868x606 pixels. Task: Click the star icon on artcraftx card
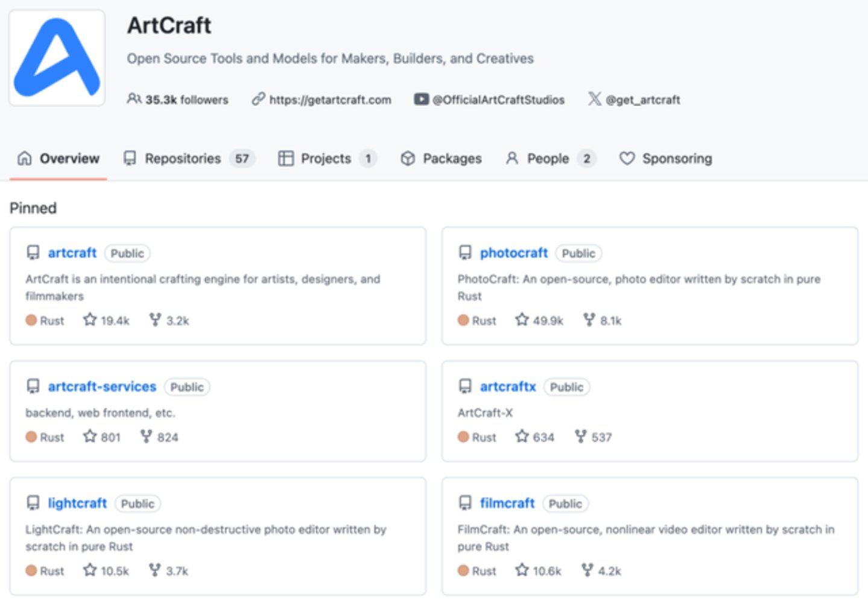(522, 436)
